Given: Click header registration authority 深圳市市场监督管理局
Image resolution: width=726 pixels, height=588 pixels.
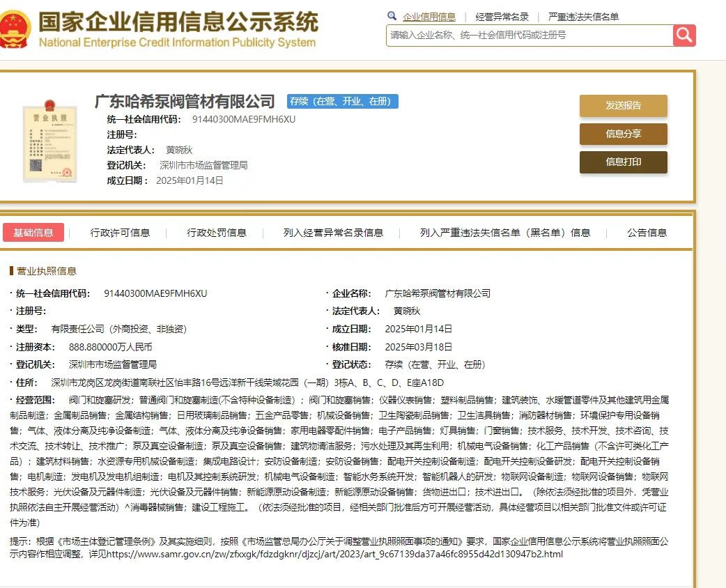Looking at the screenshot, I should (203, 165).
